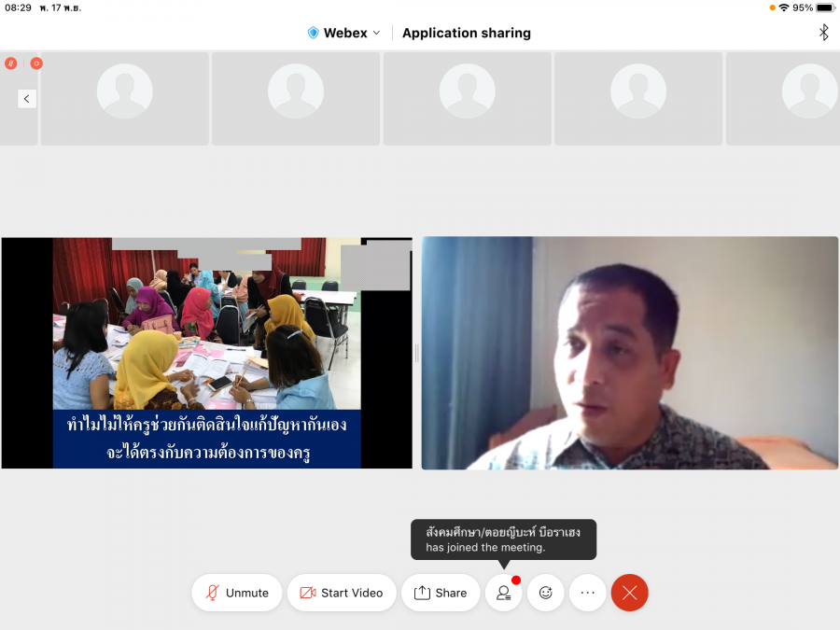Screen dimensions: 840x630
Task: Tap the Bluetooth audio icon
Action: 823,33
